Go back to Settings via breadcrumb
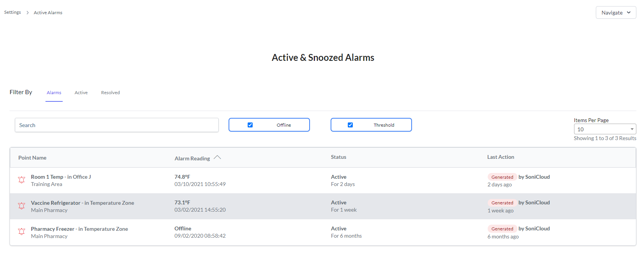The height and width of the screenshot is (261, 644). 12,12
